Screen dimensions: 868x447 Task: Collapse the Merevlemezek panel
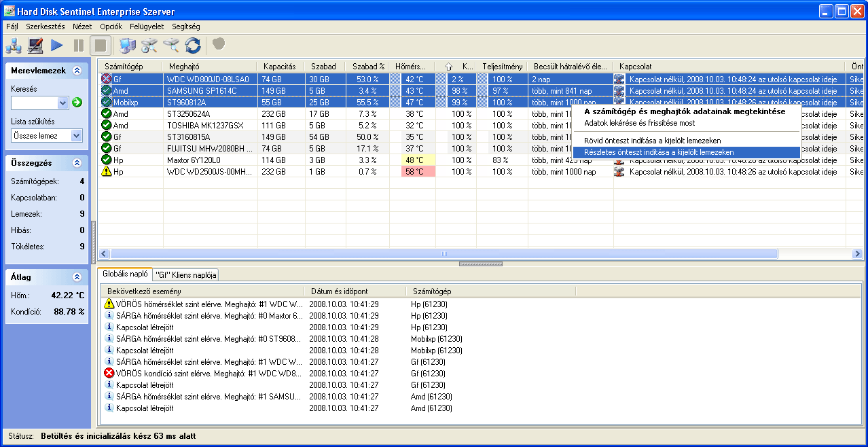[x=77, y=70]
